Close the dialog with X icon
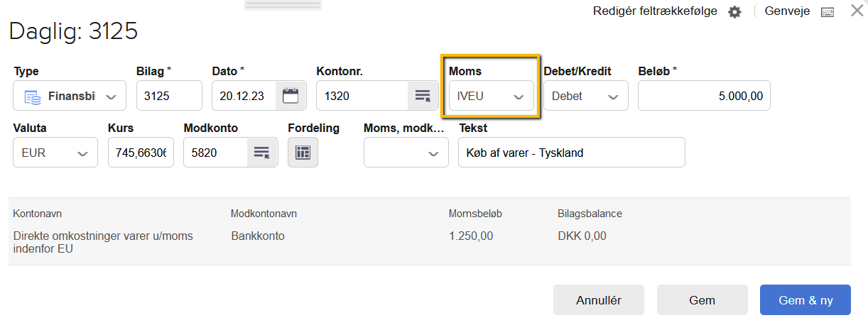Screen dimensions: 868x330 click(857, 11)
